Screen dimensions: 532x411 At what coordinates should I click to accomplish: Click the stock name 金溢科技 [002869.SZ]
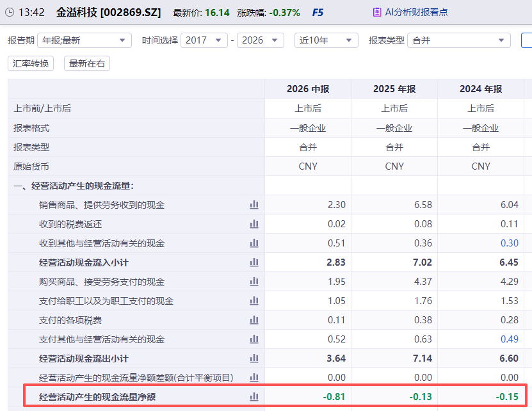(x=109, y=13)
